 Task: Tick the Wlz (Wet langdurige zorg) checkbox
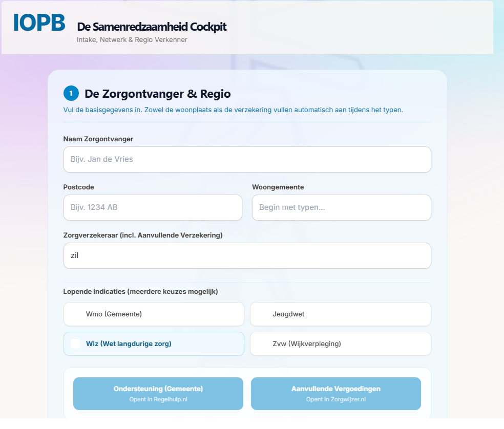[x=75, y=344]
